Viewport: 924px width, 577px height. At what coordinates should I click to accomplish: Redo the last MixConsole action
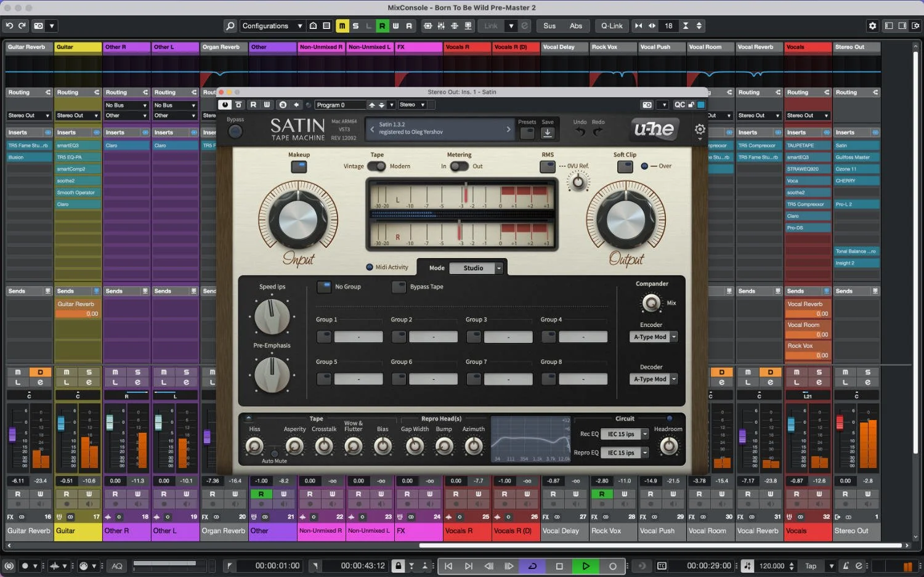(22, 26)
